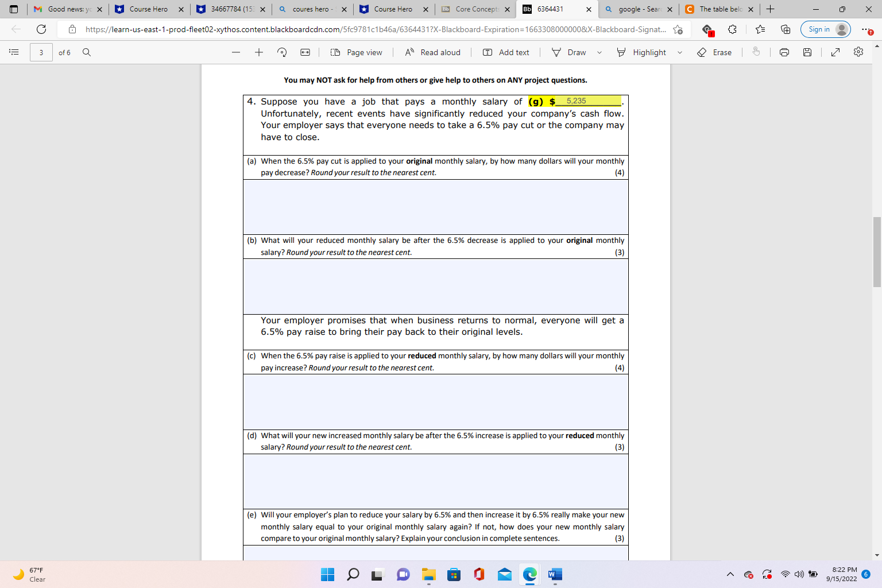Expand the Draw tool options dropdown

(x=599, y=52)
